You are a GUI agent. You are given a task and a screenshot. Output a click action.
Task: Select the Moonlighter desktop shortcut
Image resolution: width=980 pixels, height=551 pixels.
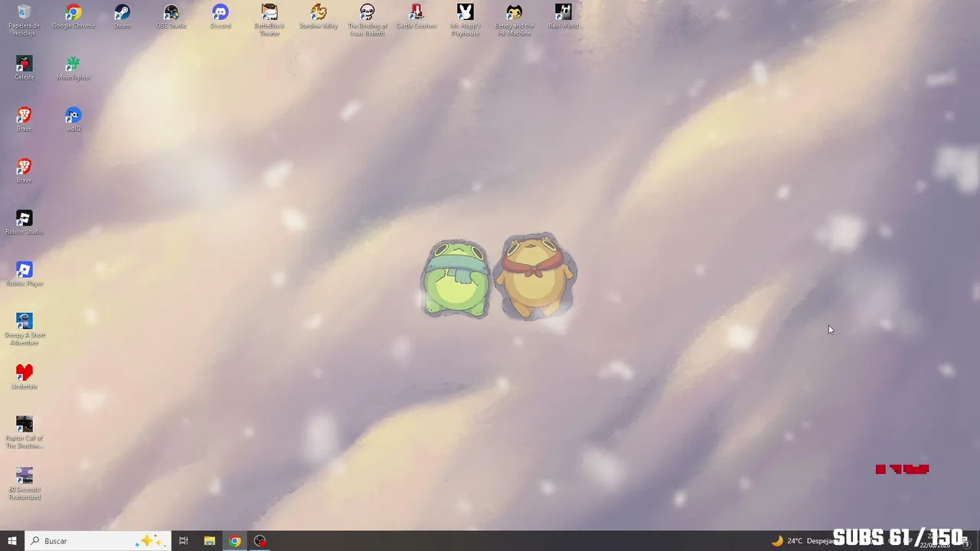pos(73,68)
